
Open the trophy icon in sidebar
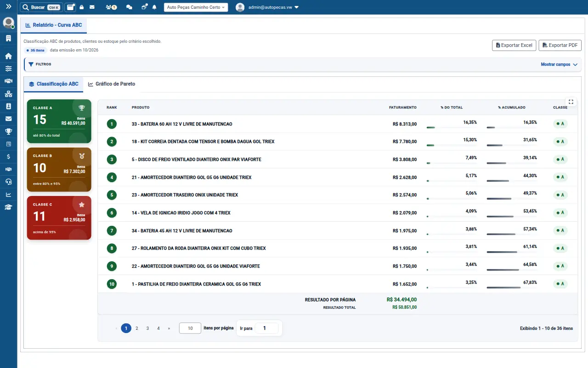point(8,132)
